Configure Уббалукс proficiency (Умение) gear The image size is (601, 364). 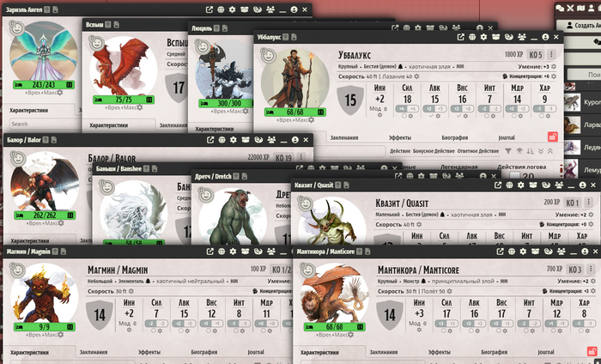[x=554, y=67]
